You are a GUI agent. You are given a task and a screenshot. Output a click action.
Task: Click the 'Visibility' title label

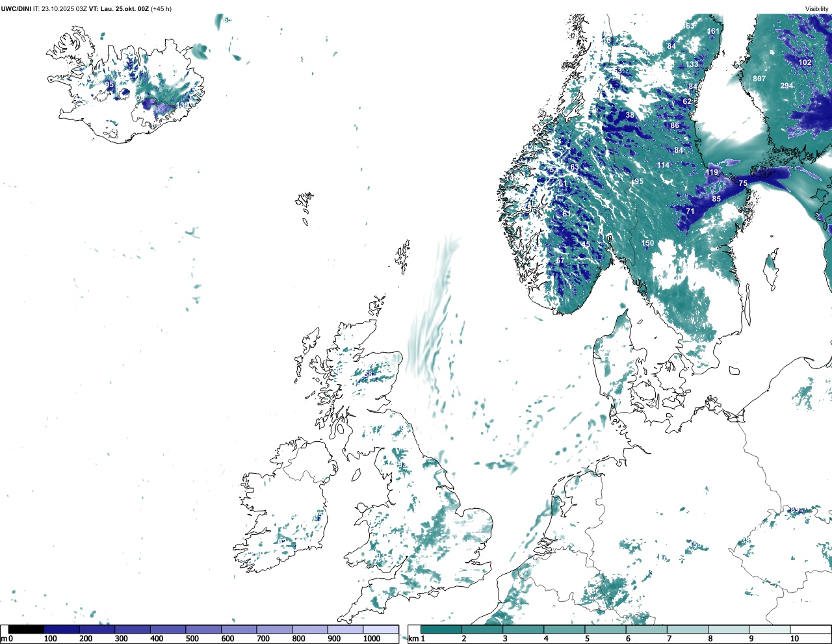coord(817,9)
